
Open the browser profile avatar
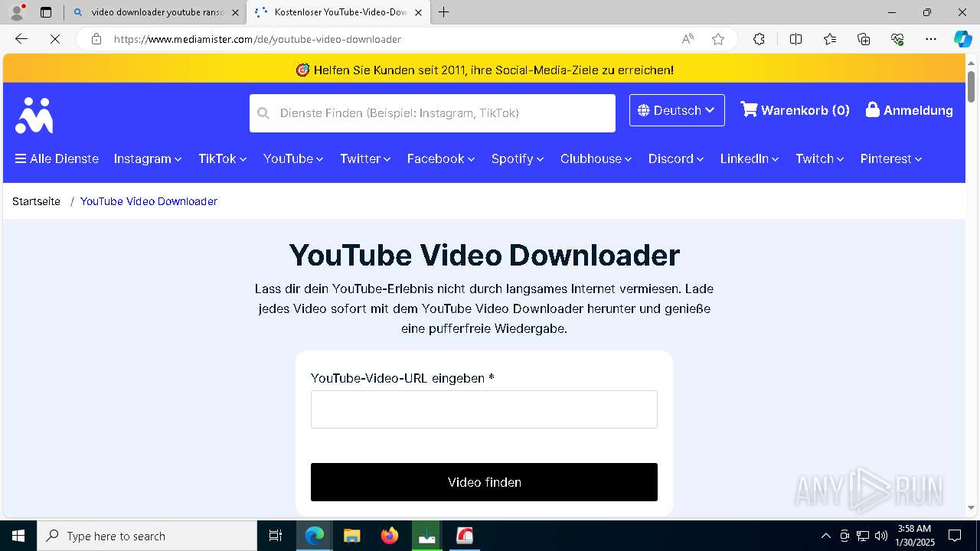(17, 12)
